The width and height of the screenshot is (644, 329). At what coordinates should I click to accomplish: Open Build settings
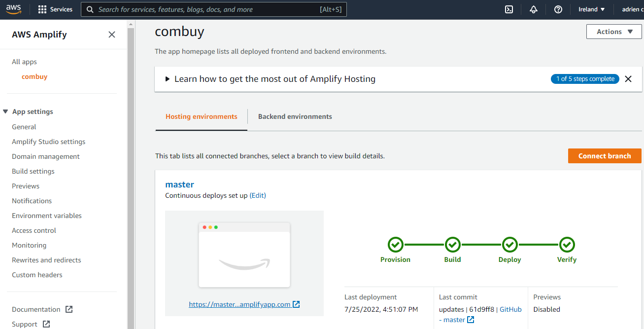coord(33,171)
